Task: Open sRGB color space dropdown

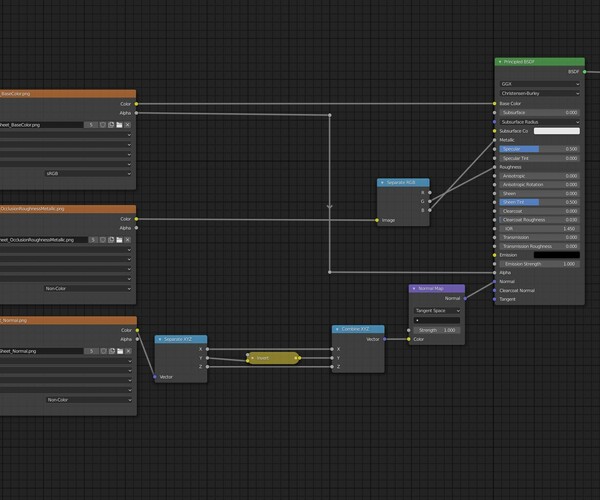Action: click(x=88, y=174)
